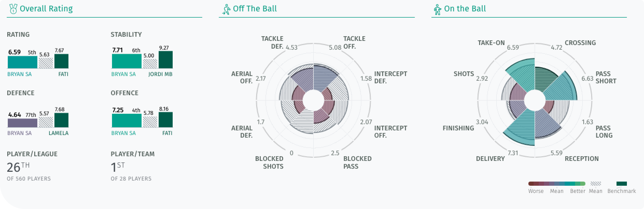Click the On the Ball player icon
Screen dimensions: 644x209
[437, 10]
